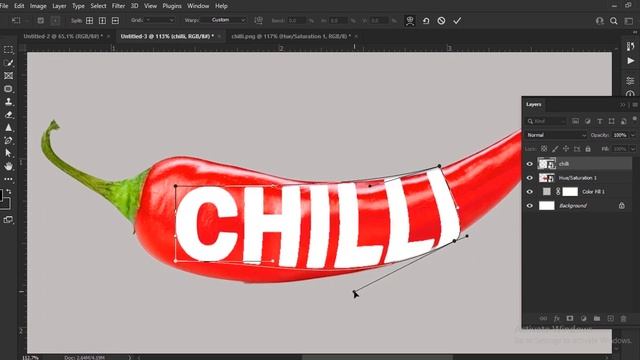Open the search icon in options bar
The width and height of the screenshot is (640, 360).
(x=613, y=21)
